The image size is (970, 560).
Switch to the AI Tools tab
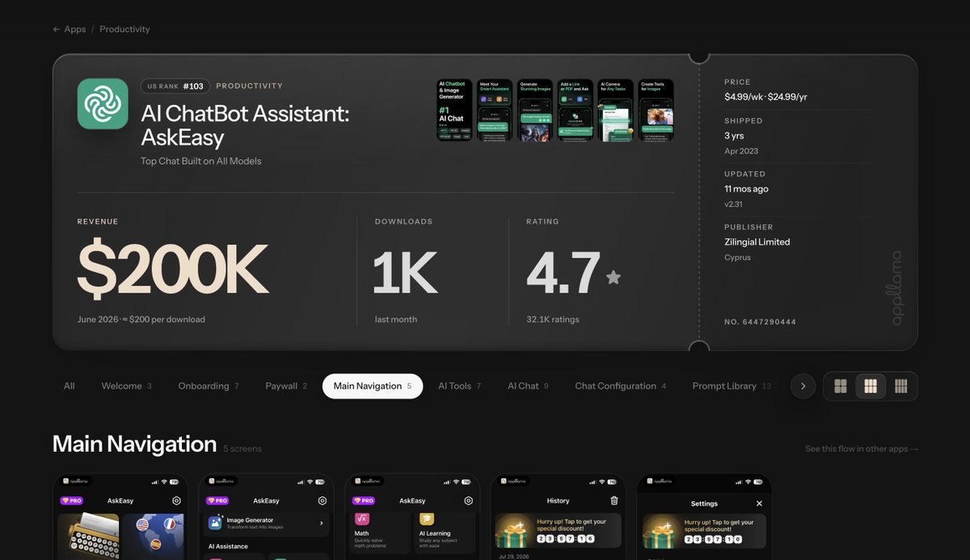click(x=459, y=386)
